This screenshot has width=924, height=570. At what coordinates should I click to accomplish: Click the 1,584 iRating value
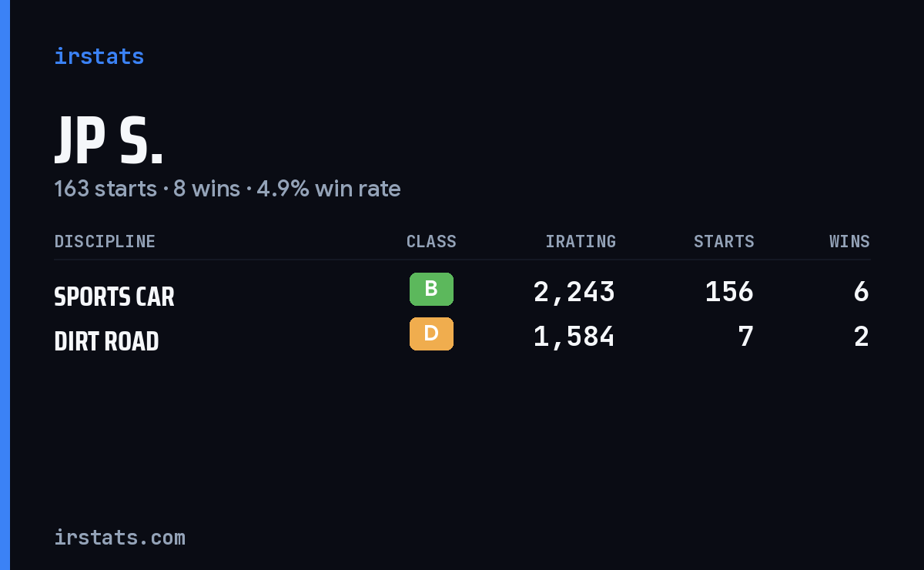coord(574,337)
